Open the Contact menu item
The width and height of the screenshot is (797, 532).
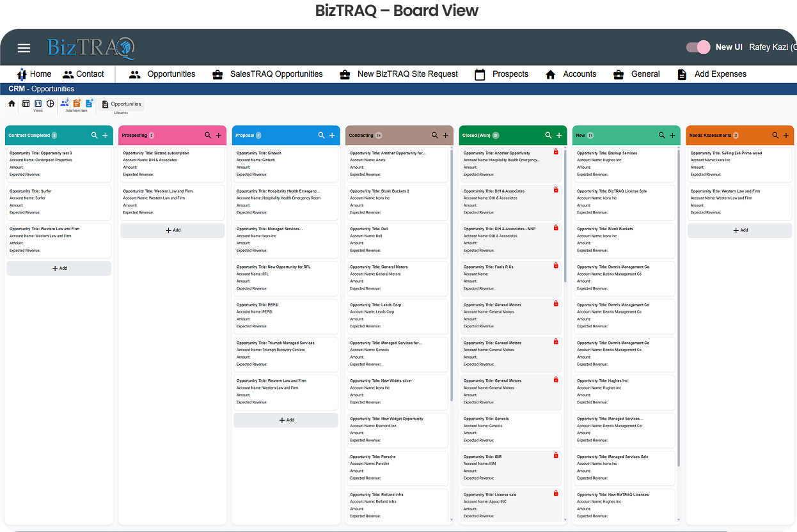83,74
